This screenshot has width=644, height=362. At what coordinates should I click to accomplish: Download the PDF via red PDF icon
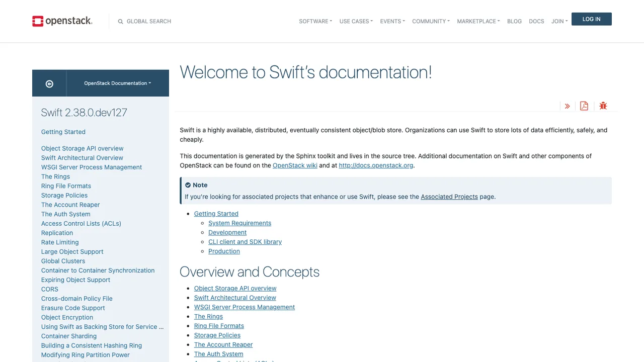click(x=584, y=106)
